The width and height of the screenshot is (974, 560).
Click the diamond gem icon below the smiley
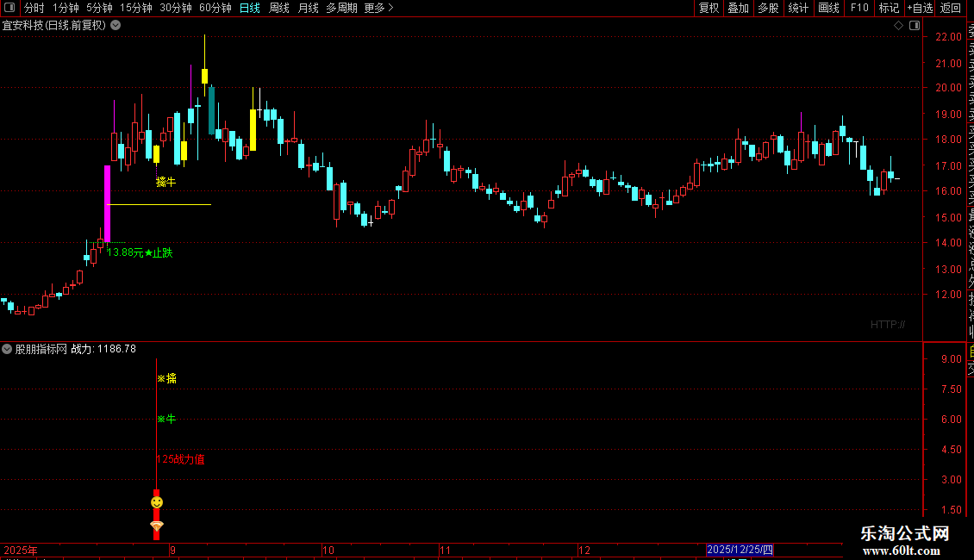coord(157,526)
